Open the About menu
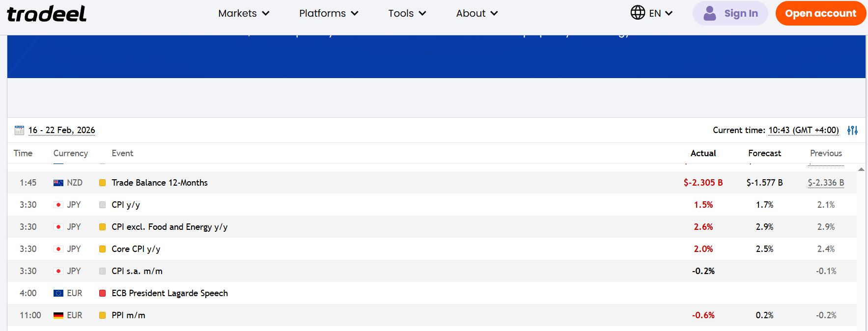 pyautogui.click(x=476, y=13)
